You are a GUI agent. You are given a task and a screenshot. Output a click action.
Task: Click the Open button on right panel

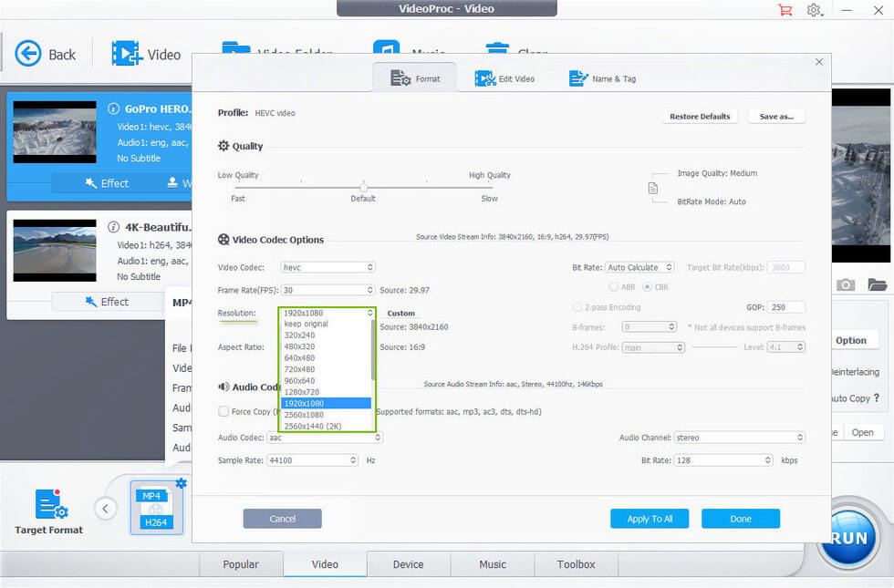pyautogui.click(x=862, y=432)
